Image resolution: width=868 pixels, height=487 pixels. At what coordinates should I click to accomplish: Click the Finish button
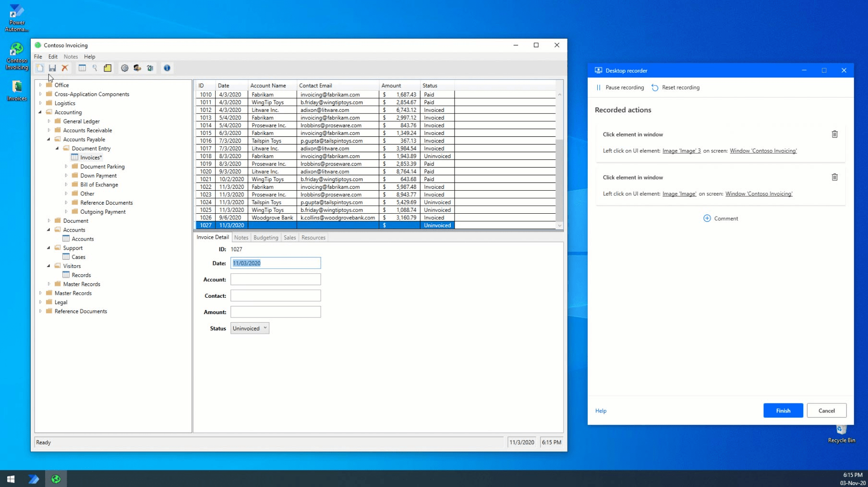pos(783,411)
